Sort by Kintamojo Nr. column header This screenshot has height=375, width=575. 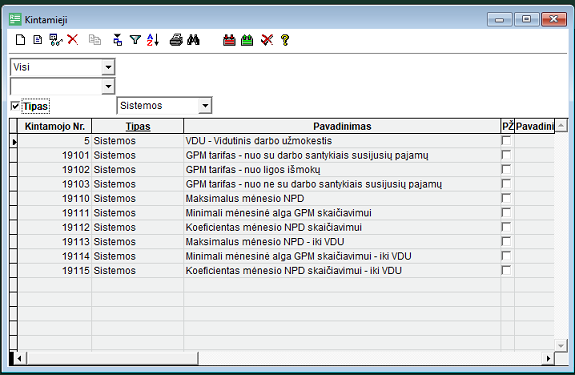(55, 126)
